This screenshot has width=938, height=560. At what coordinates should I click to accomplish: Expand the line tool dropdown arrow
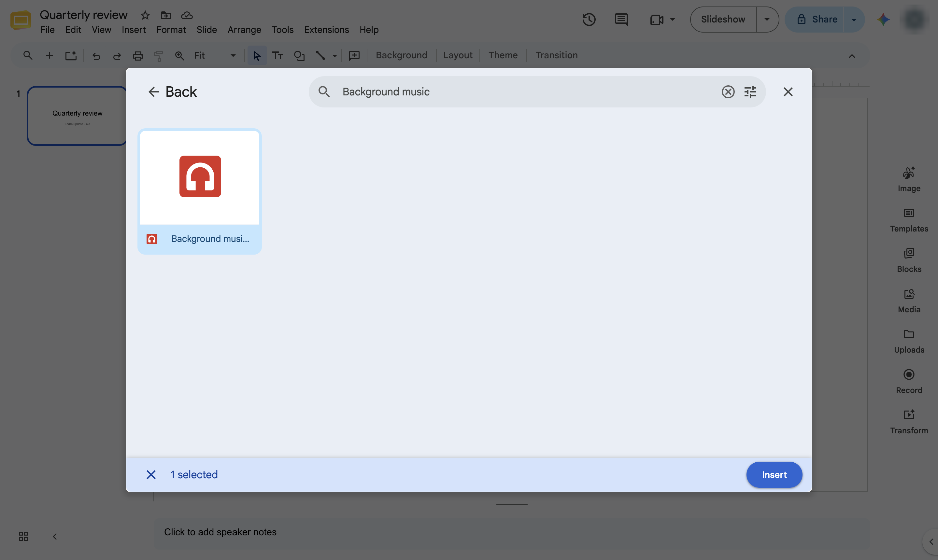(x=334, y=56)
